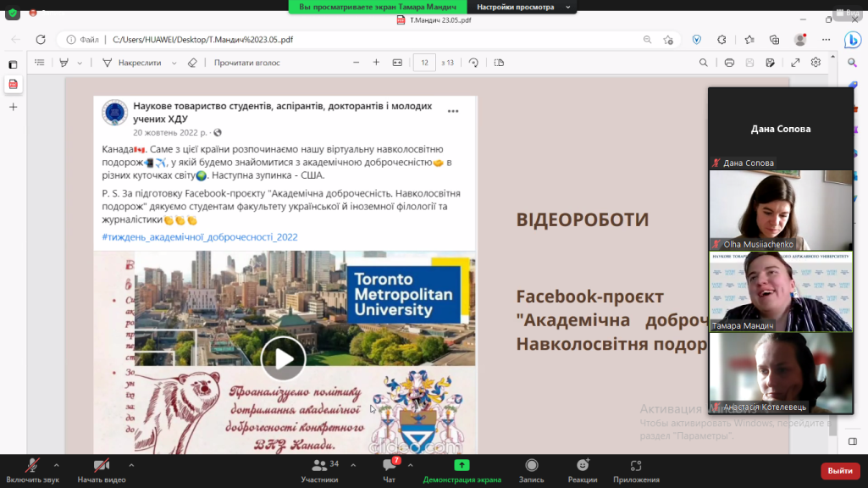Select the eraser tool in PDF toolbar
The width and height of the screenshot is (868, 488).
tap(192, 63)
